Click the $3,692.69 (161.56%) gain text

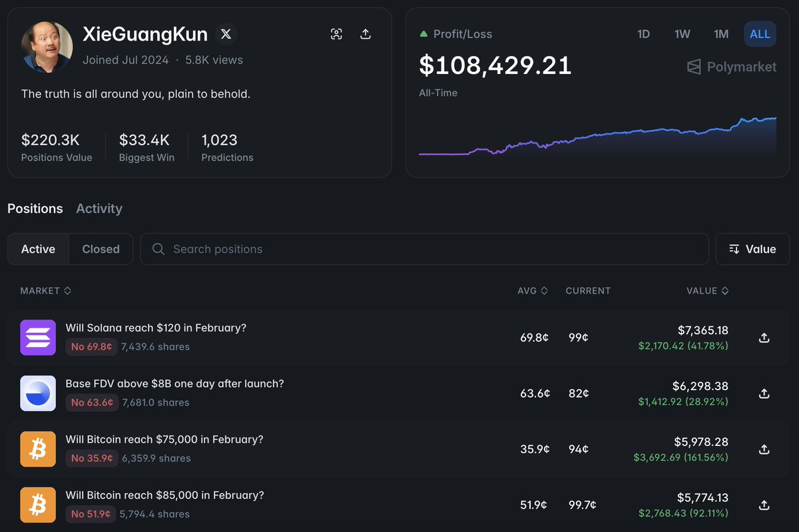tap(681, 457)
